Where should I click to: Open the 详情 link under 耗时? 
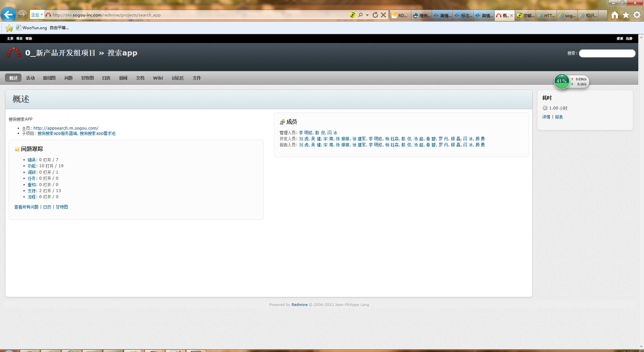tap(546, 117)
